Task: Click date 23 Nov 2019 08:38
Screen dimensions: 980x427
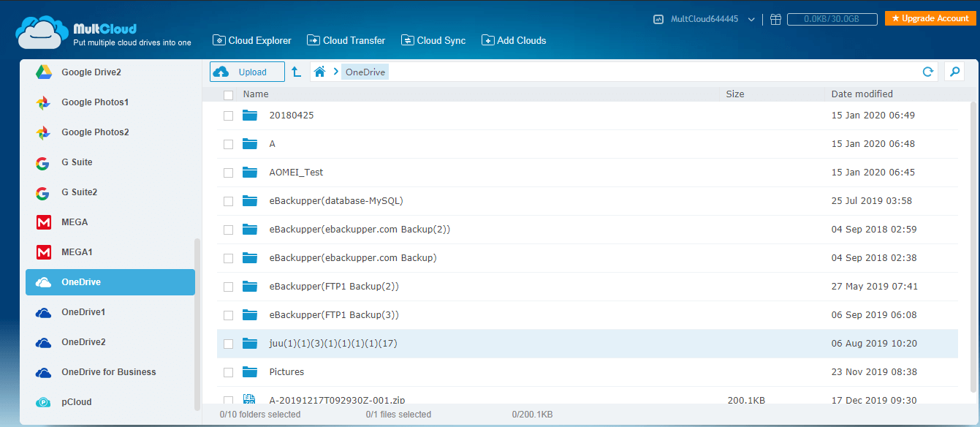Action: (x=875, y=372)
